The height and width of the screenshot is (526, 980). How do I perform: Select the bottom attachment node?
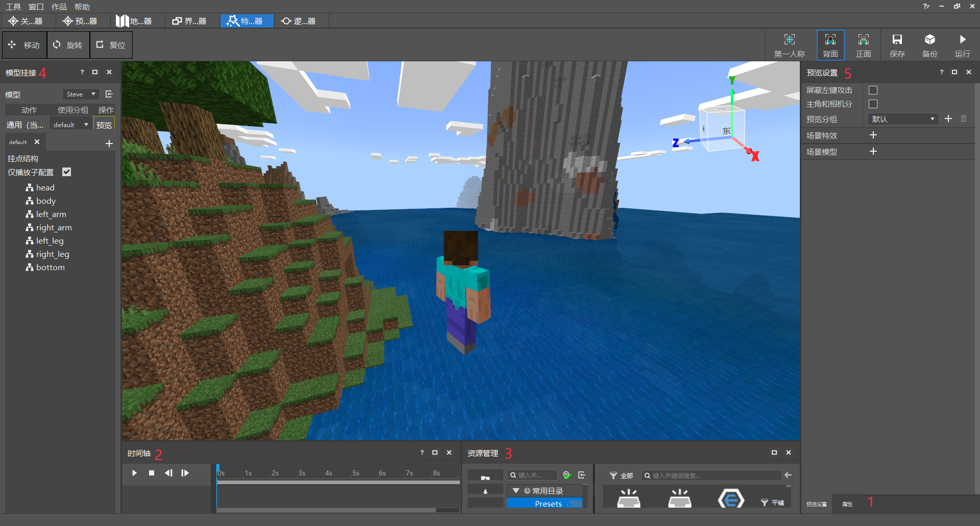coord(45,267)
